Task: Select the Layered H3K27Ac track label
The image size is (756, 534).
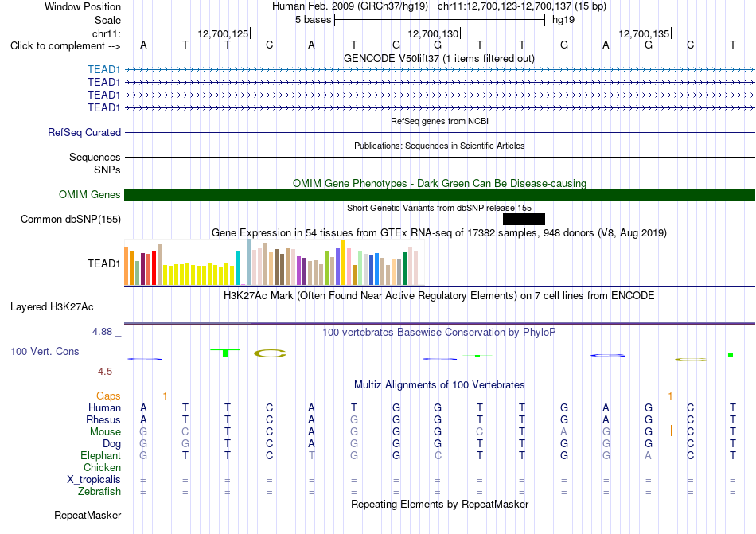Action: (52, 307)
